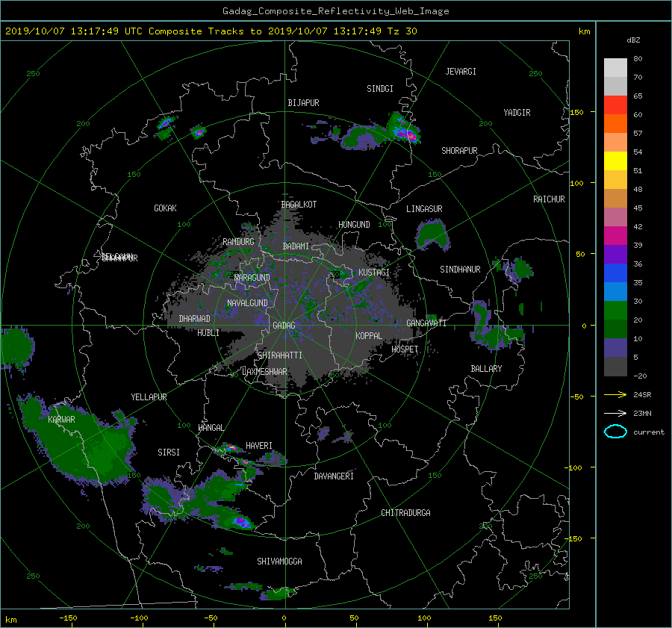Viewport: 672px width, 628px height.
Task: Click the GADAG label at radar center
Action: (284, 326)
